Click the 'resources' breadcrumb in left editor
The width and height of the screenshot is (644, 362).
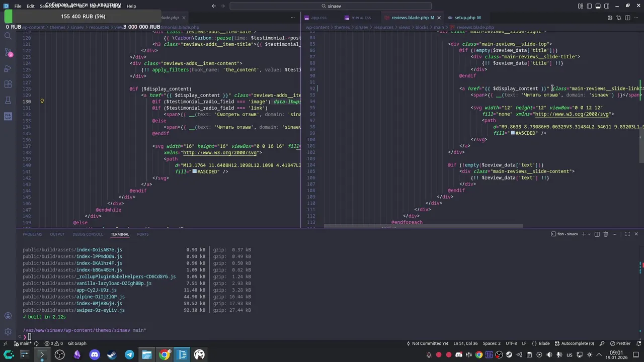(99, 27)
